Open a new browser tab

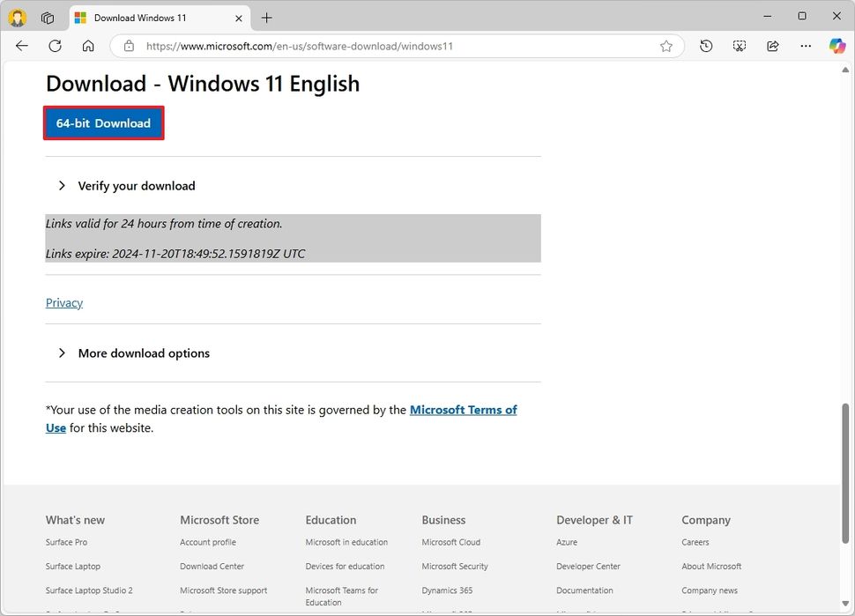266,18
